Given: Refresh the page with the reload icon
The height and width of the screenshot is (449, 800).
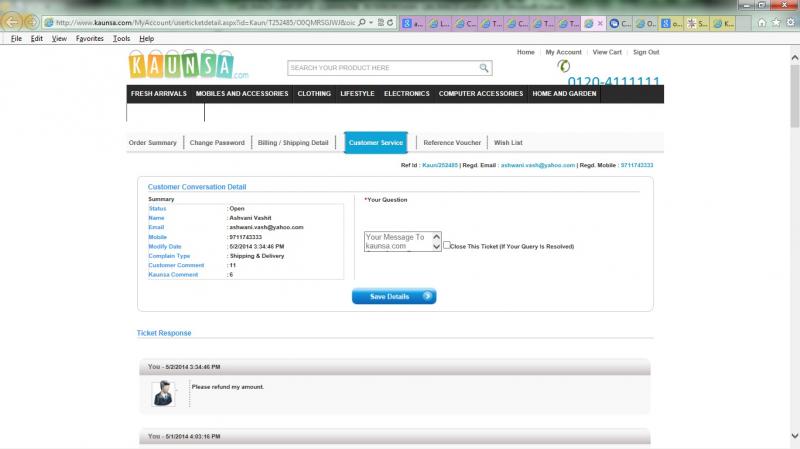Looking at the screenshot, I should pos(390,22).
